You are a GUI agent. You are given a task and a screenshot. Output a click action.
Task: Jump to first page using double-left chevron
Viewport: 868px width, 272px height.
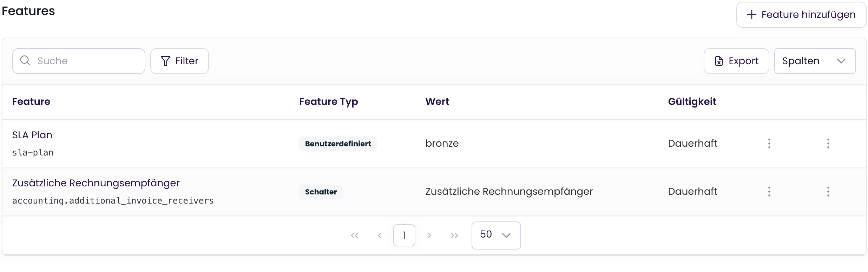click(355, 235)
